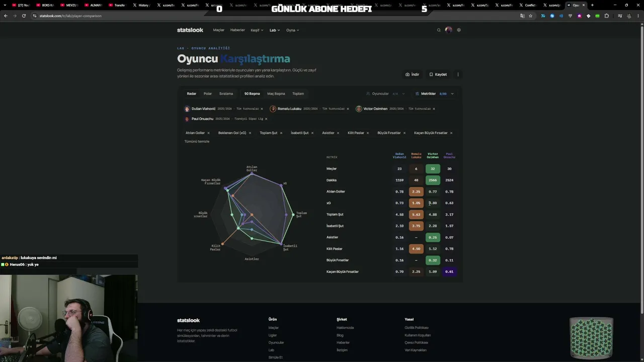The height and width of the screenshot is (362, 644).
Task: Remove the Atılan Goller metric chip
Action: 208,133
